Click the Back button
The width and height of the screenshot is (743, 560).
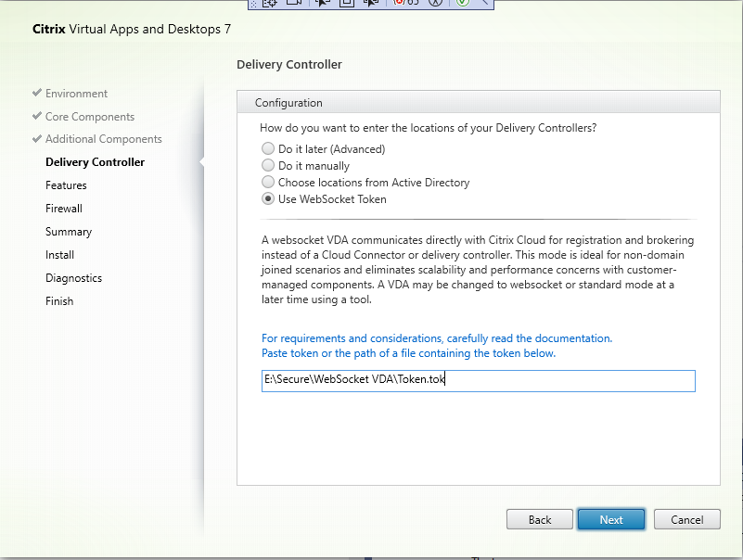click(x=539, y=519)
